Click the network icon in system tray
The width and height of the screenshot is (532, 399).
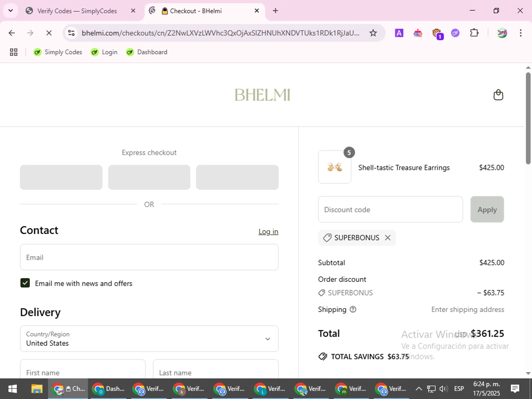click(x=431, y=389)
